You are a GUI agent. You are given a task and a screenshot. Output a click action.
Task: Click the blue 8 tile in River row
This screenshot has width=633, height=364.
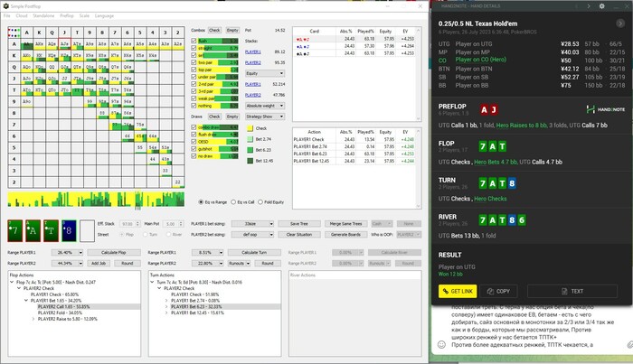512,220
